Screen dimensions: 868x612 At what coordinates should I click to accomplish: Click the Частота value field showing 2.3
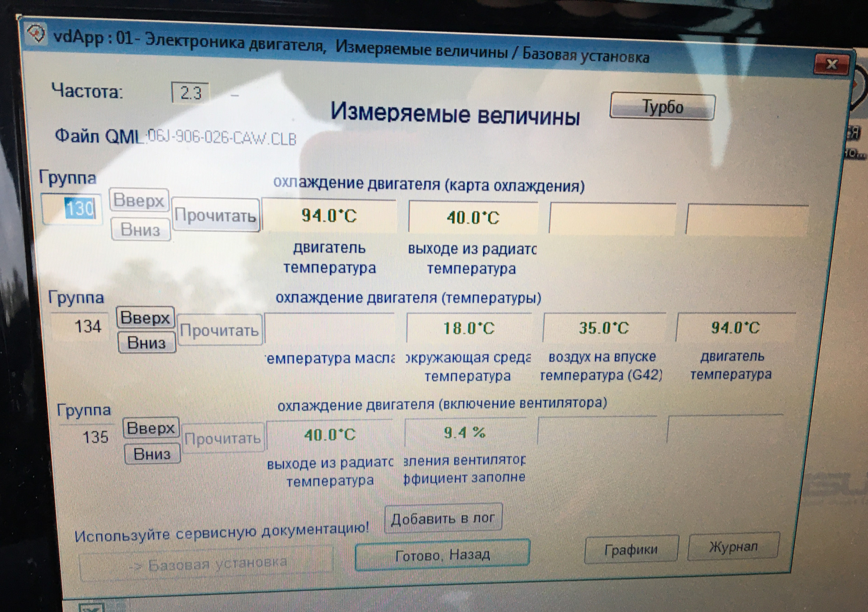(x=190, y=93)
